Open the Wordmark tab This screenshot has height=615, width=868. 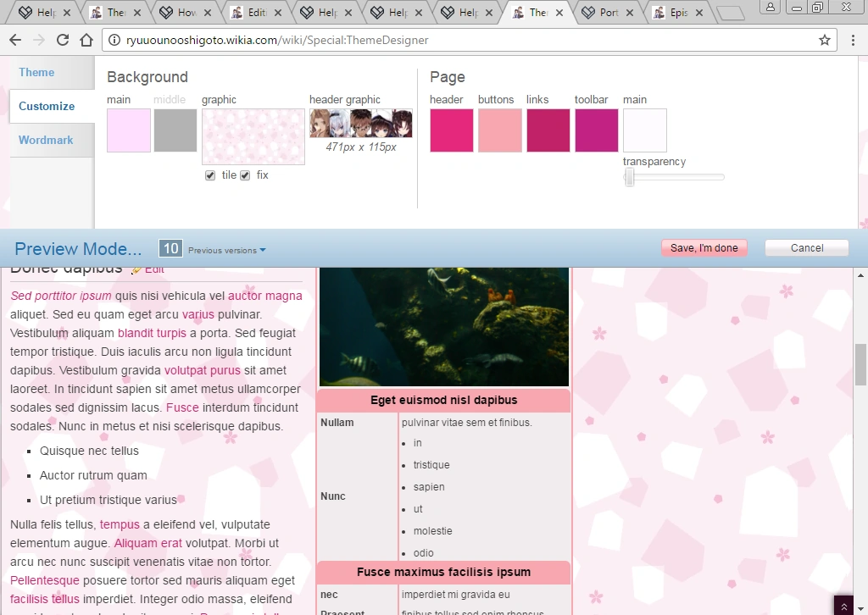[x=46, y=140]
